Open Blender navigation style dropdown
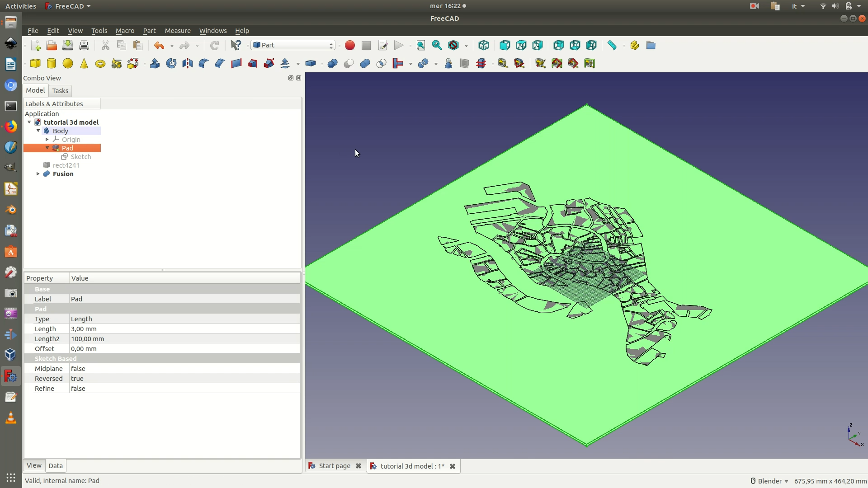 [x=769, y=481]
